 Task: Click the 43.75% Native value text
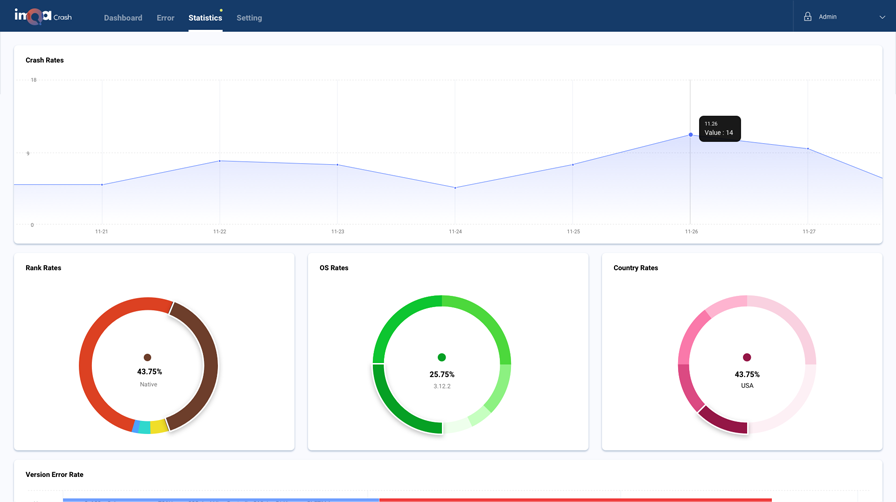[x=149, y=372]
